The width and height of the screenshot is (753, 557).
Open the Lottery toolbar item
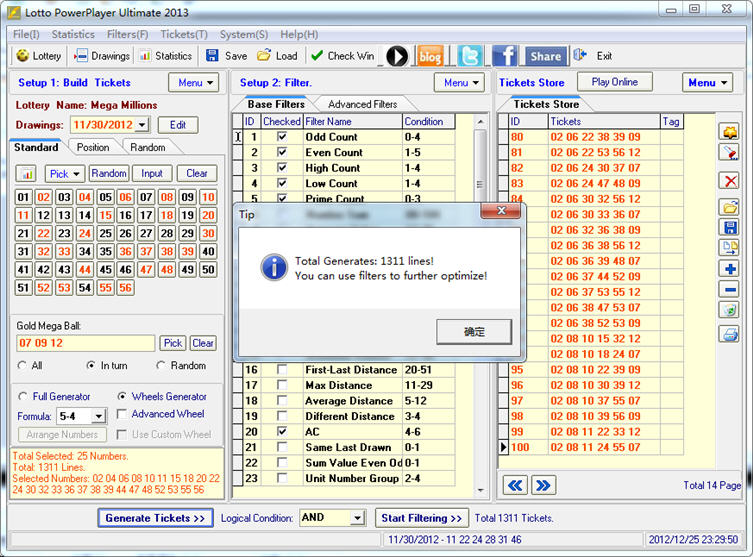39,56
